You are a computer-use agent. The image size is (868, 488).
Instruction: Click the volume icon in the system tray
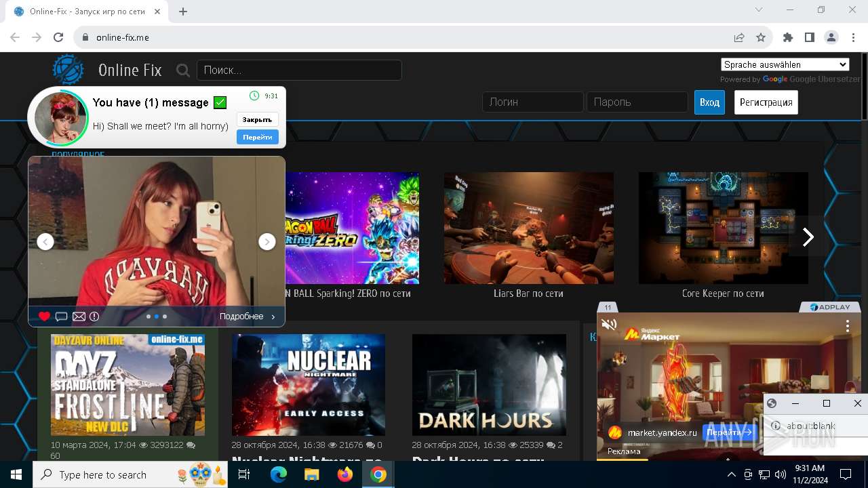click(780, 474)
